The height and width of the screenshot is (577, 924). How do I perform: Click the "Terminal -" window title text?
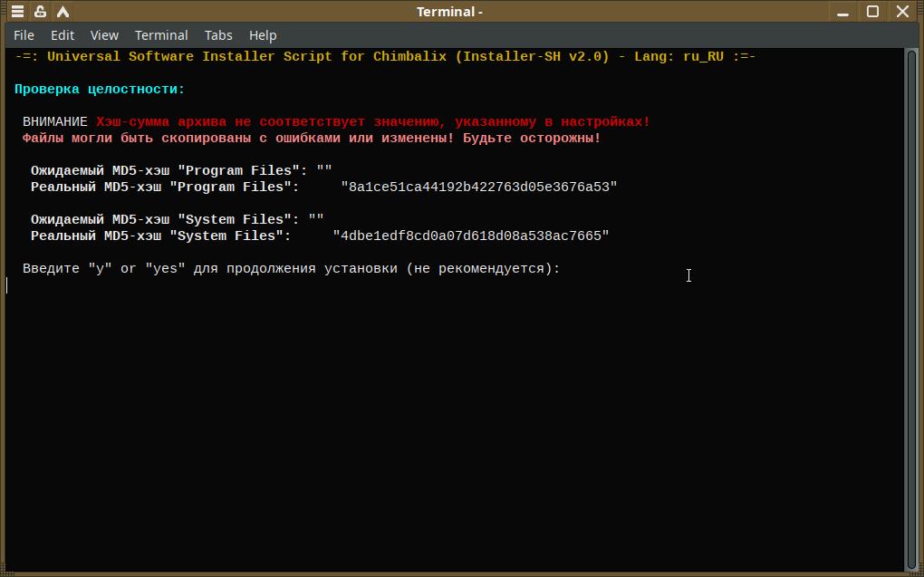[449, 12]
